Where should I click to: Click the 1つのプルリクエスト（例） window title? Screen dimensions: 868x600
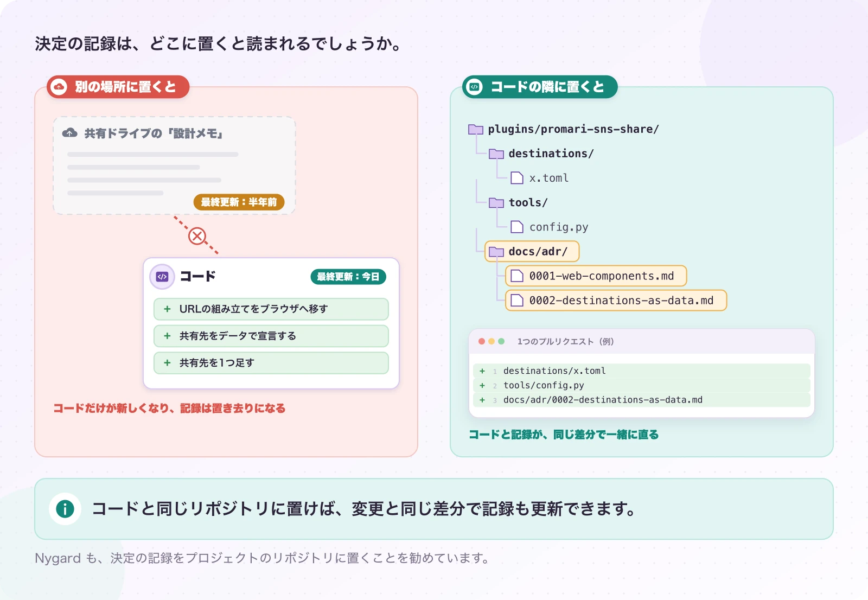pos(565,341)
